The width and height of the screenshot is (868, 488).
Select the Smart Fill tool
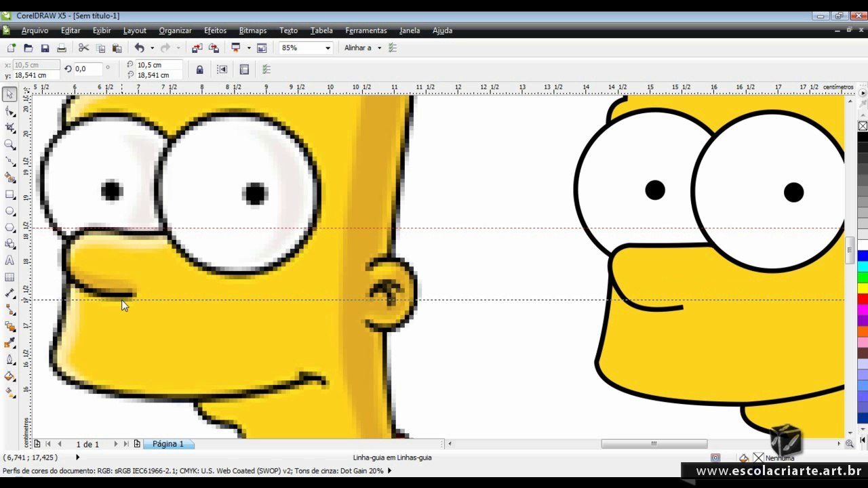(9, 178)
